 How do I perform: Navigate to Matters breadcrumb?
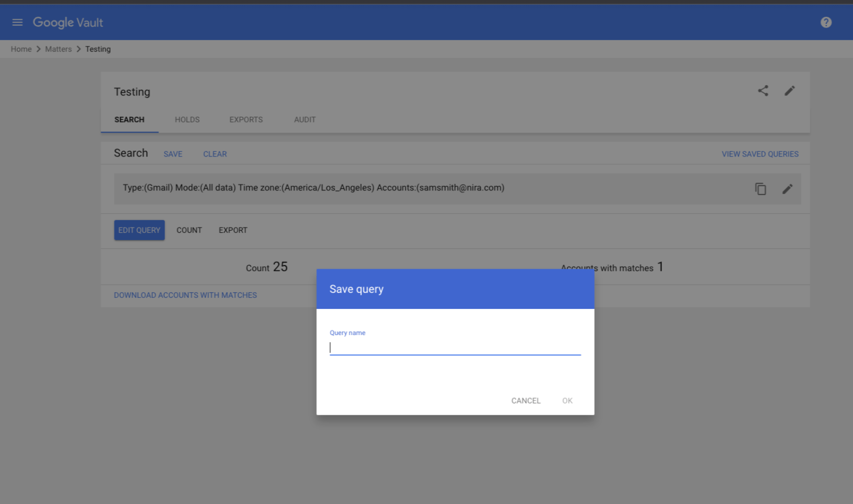[58, 49]
